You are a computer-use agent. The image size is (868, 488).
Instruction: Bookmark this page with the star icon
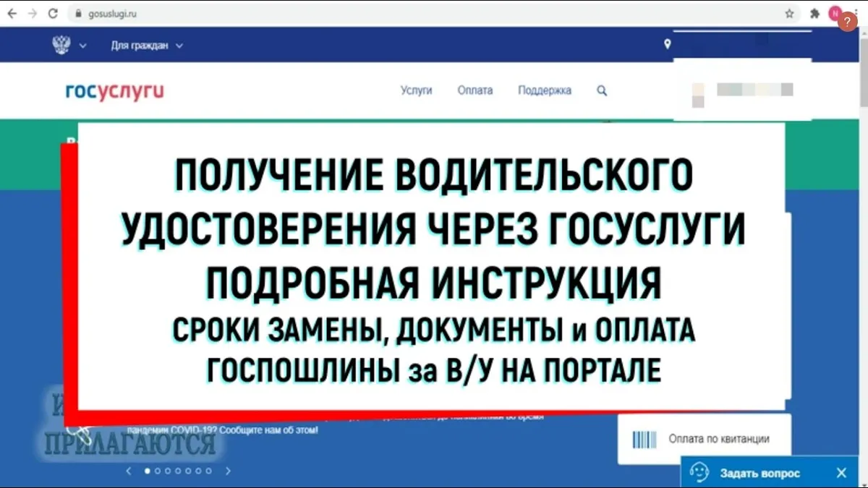(x=789, y=14)
